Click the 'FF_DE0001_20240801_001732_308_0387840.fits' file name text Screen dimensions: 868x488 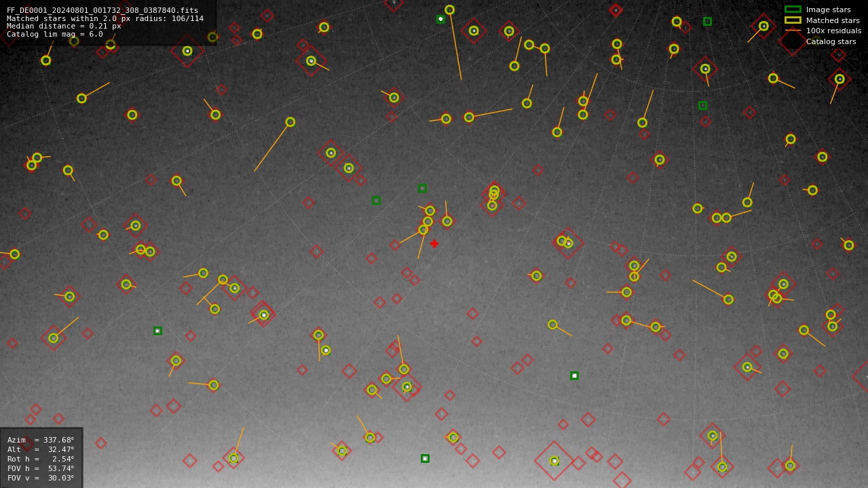(102, 10)
